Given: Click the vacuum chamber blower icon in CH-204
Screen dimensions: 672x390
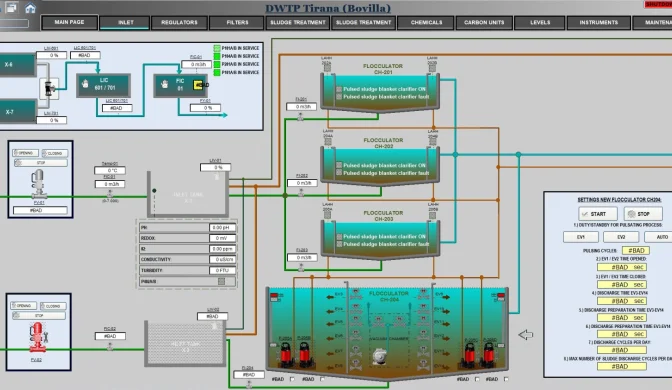Looking at the screenshot, I should tap(379, 357).
